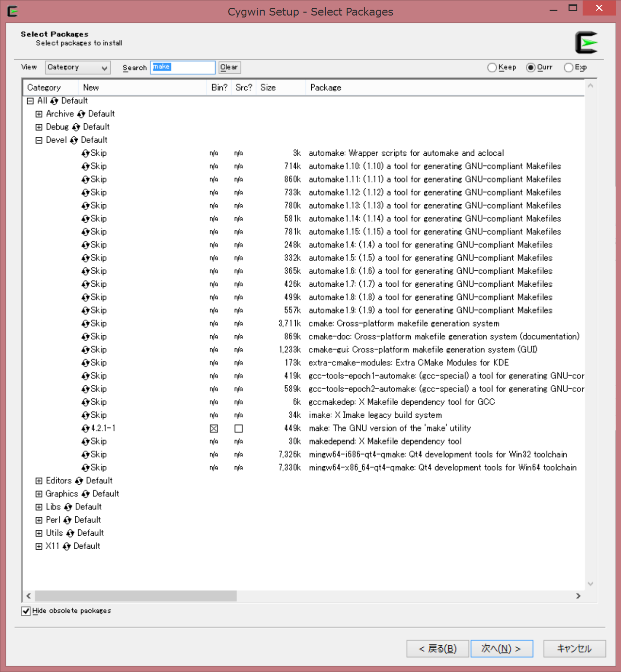The width and height of the screenshot is (621, 672).
Task: Click the Skip icon for cmake-gui
Action: (x=86, y=349)
